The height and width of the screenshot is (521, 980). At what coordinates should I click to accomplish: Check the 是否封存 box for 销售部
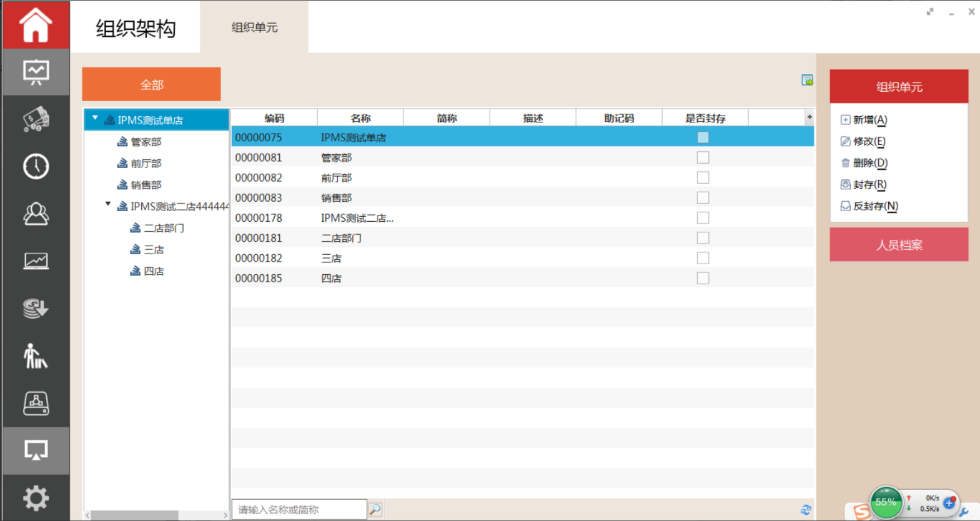tap(703, 198)
